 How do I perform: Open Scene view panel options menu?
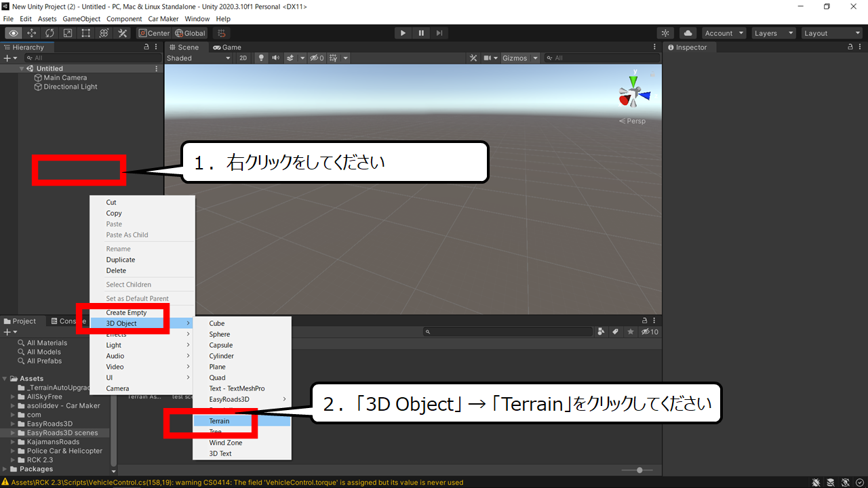(x=654, y=47)
